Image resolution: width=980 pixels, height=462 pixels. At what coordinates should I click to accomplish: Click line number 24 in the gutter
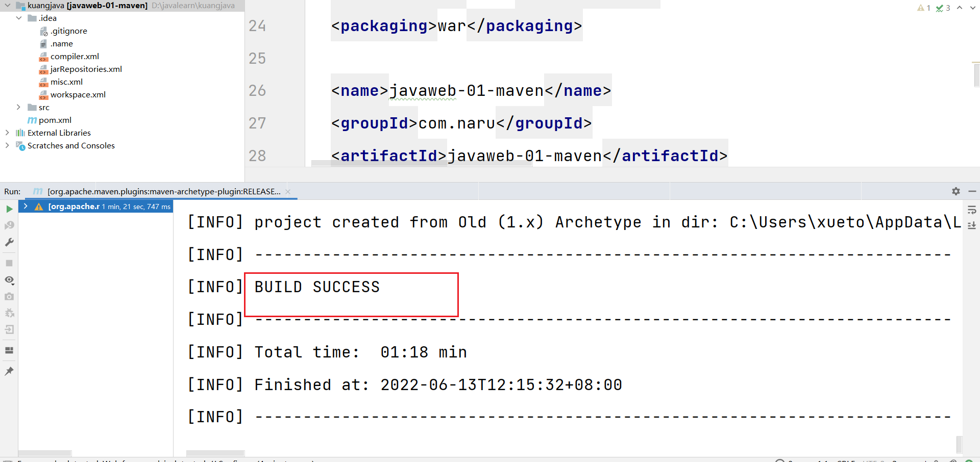pos(257,25)
